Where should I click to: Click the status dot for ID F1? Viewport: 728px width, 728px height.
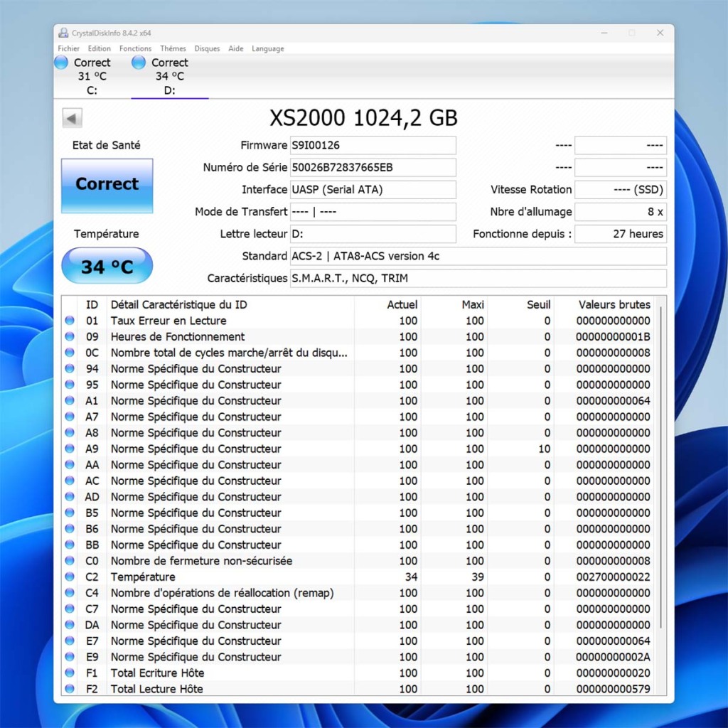tap(70, 673)
